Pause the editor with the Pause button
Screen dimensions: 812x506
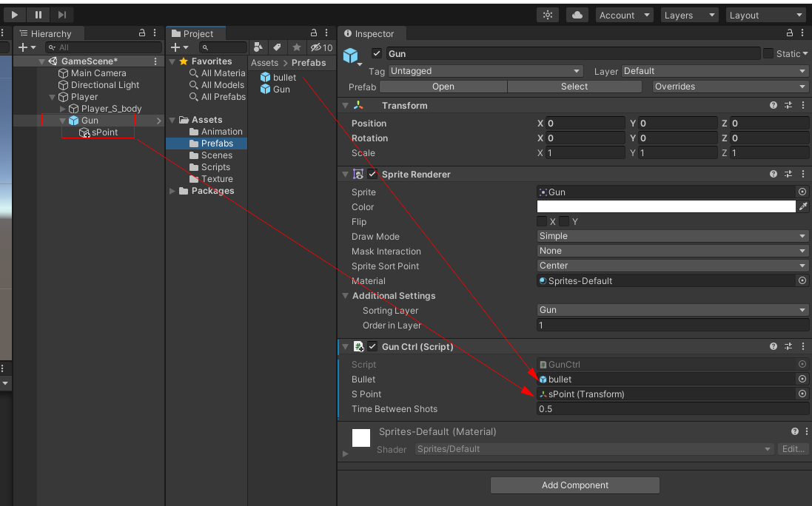38,15
